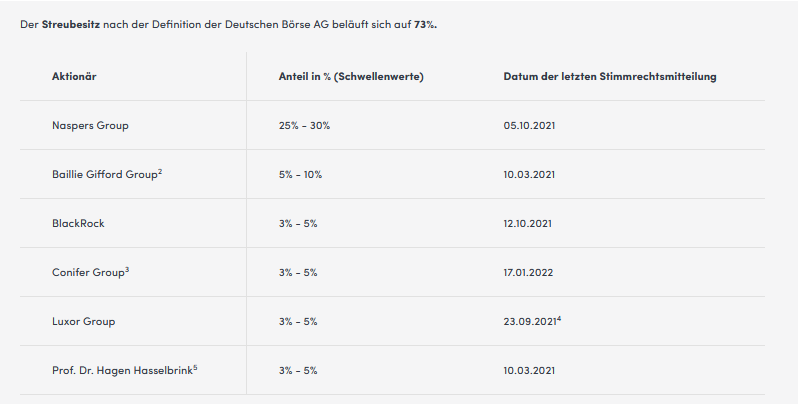This screenshot has width=798, height=404.
Task: Open footnote 4 after the Luxor date
Action: tap(559, 319)
